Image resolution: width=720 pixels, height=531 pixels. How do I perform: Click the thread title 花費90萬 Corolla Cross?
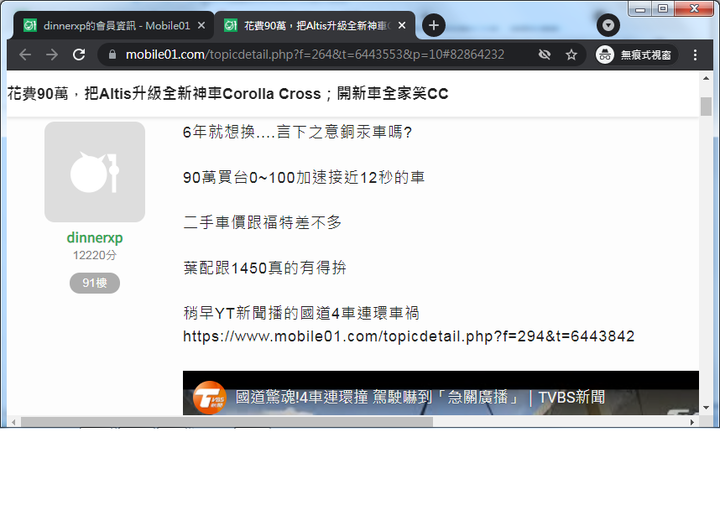point(228,94)
